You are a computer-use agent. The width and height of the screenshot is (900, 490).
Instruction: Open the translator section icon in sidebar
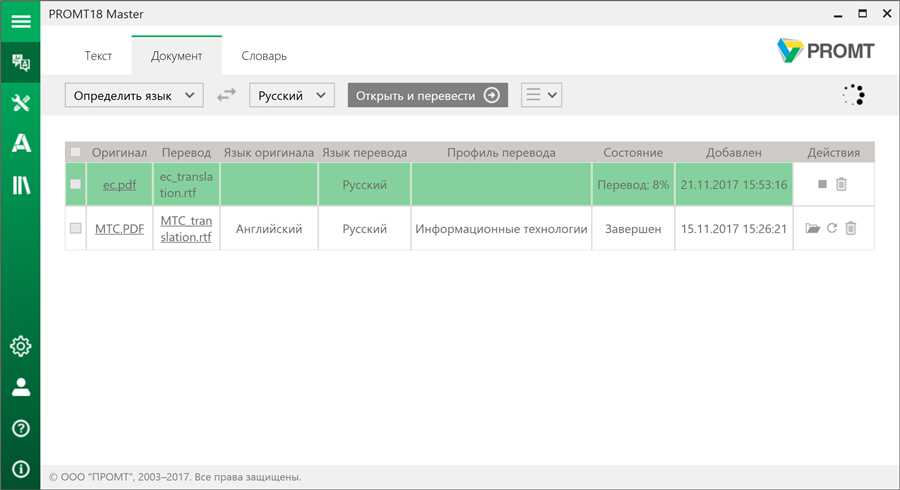21,62
